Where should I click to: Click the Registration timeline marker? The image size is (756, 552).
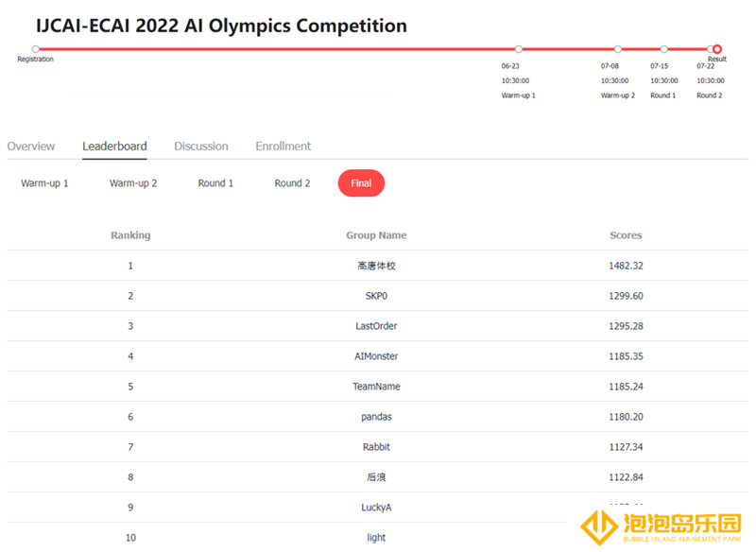[36, 49]
